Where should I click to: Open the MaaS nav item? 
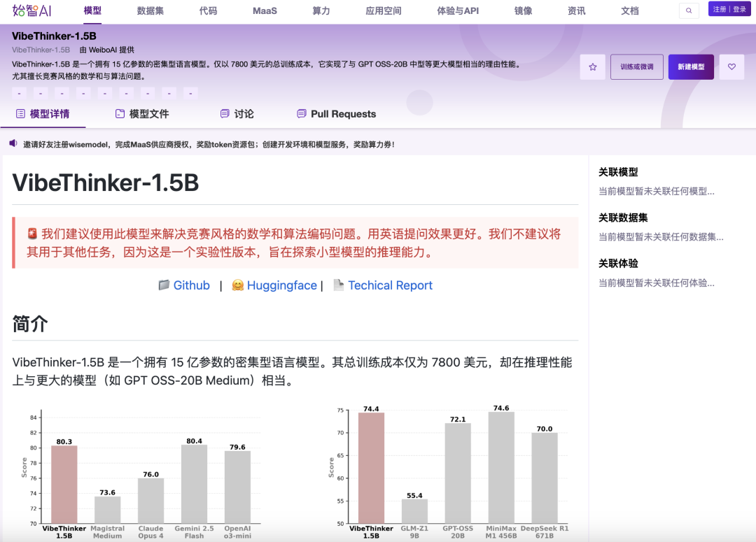(x=265, y=10)
